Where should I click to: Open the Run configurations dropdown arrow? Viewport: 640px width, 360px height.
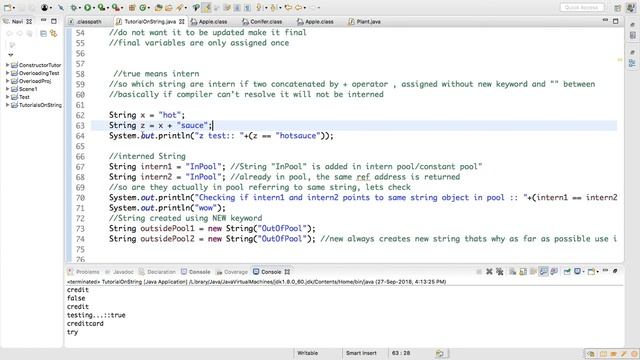pos(94,8)
